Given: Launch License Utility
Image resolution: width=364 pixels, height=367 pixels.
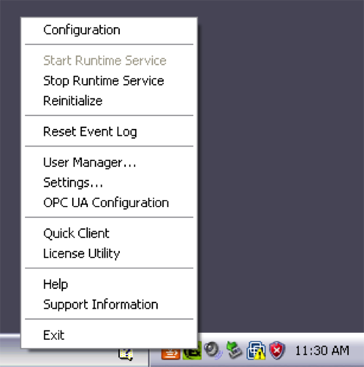Looking at the screenshot, I should [109, 254].
